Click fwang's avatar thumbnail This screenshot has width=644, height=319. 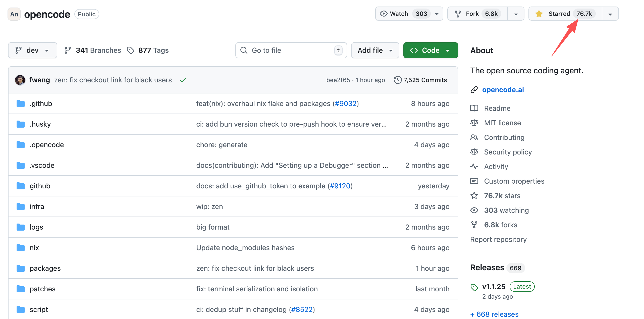click(20, 80)
